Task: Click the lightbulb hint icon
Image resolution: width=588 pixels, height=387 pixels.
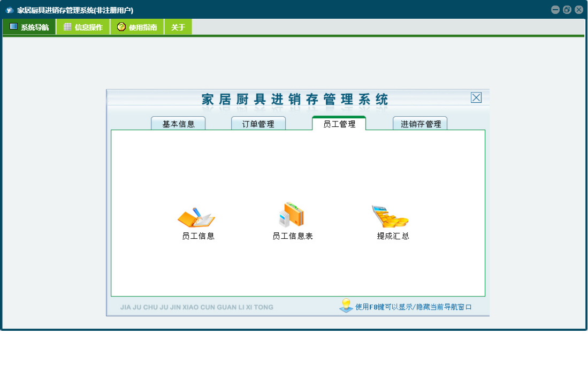Action: pyautogui.click(x=346, y=306)
